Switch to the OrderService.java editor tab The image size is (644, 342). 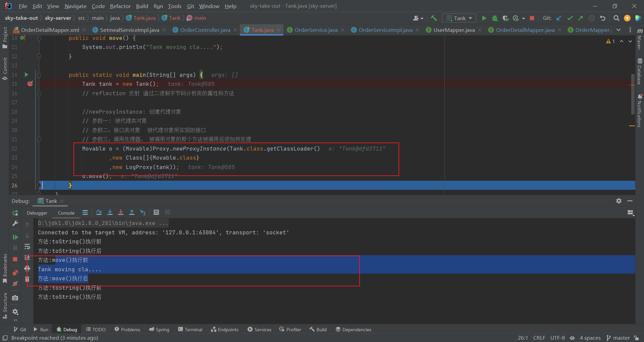pos(315,30)
